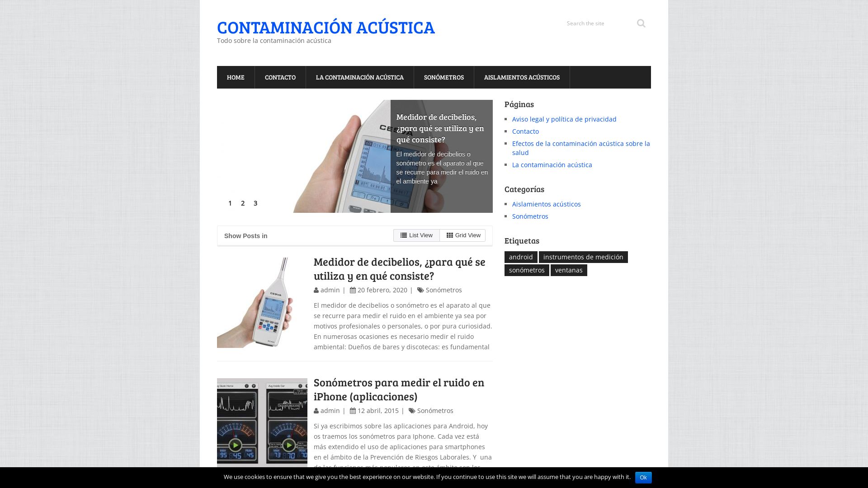Viewport: 868px width, 488px height.
Task: Click the search input field
Action: point(596,23)
